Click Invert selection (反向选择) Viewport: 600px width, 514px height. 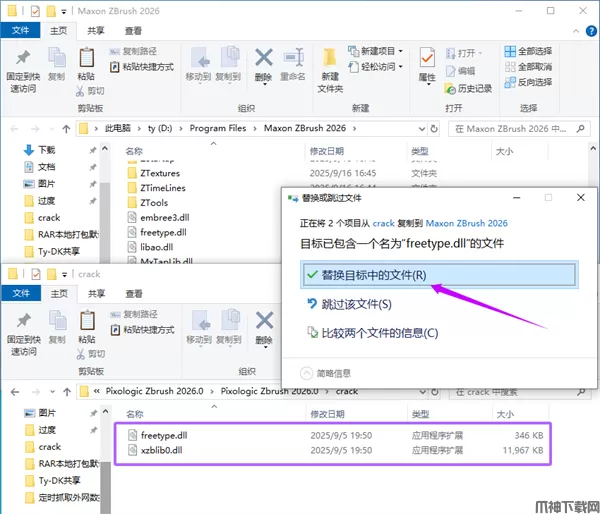point(528,82)
